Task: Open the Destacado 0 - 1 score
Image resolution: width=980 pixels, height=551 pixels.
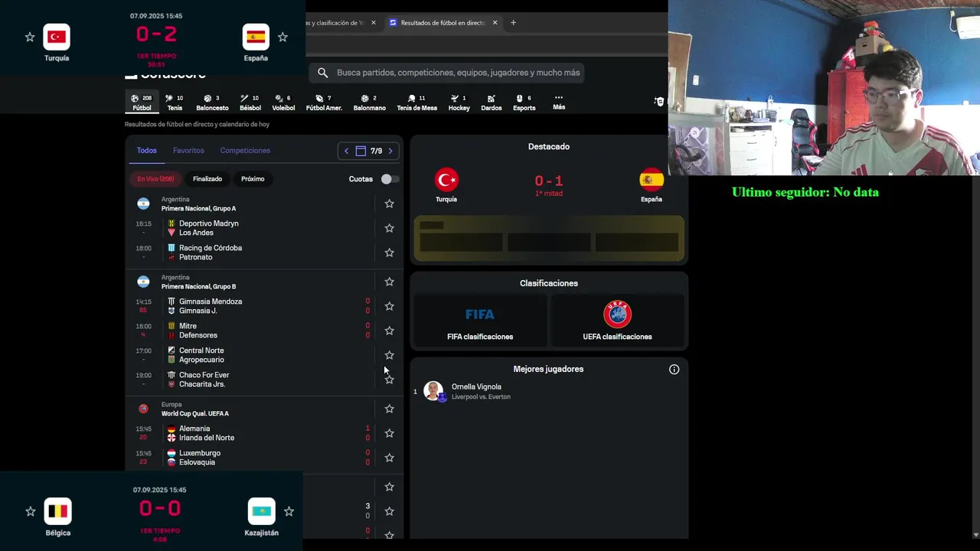Action: click(x=549, y=181)
